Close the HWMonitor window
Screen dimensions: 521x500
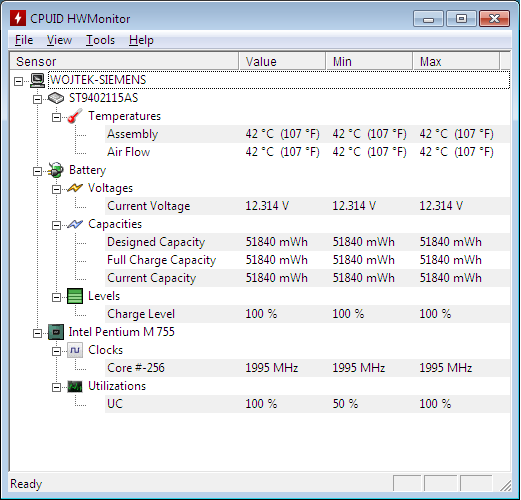coord(494,19)
